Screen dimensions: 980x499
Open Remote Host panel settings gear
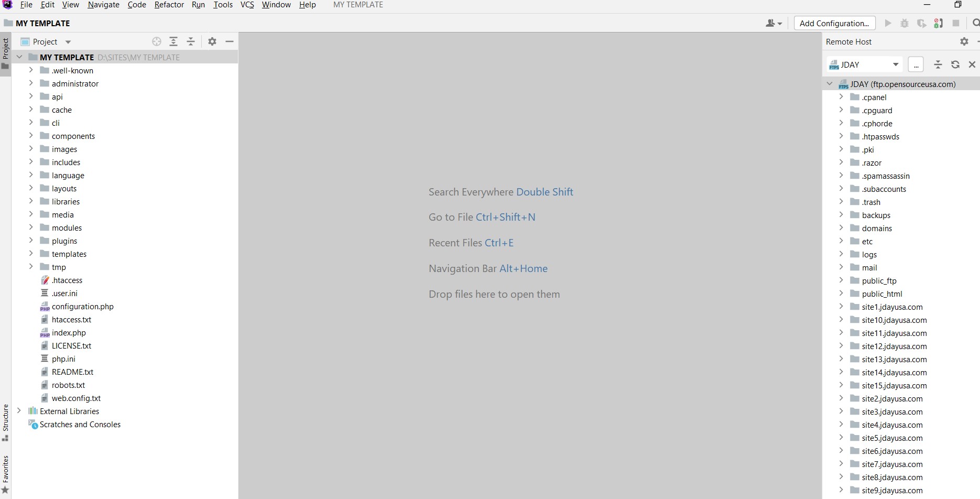964,41
